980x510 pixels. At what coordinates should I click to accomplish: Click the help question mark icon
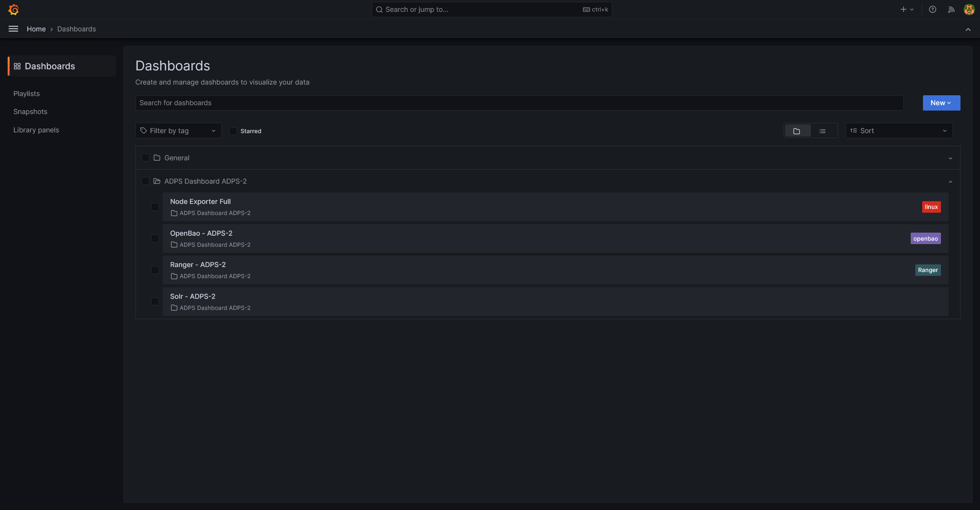[x=933, y=9]
